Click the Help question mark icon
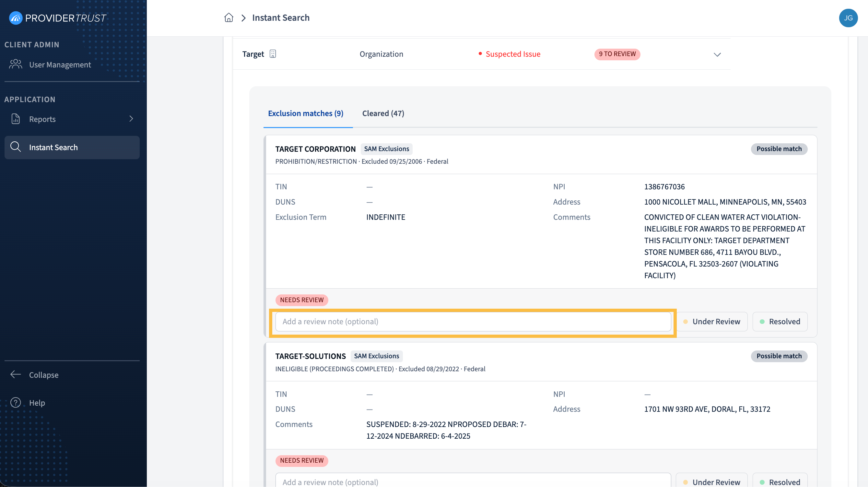The width and height of the screenshot is (868, 487). (16, 402)
